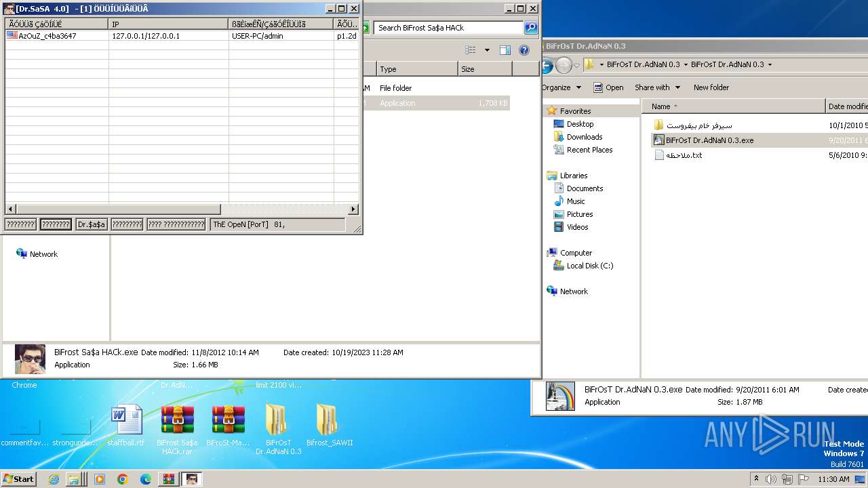This screenshot has width=868, height=488.
Task: Click New folder in the toolbar
Action: point(711,87)
